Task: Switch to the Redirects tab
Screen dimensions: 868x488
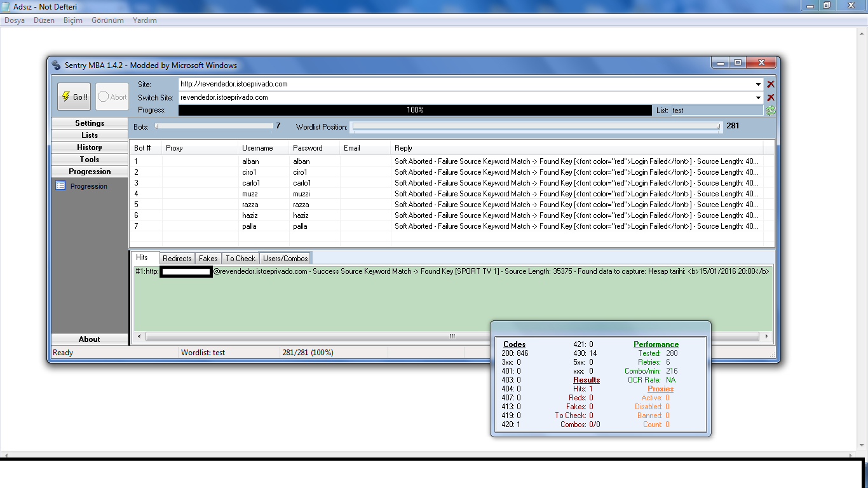Action: (177, 258)
